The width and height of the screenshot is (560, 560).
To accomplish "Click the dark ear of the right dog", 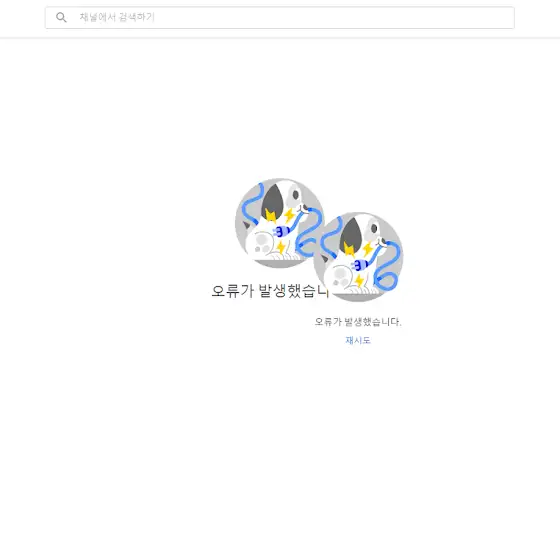I will tap(350, 235).
